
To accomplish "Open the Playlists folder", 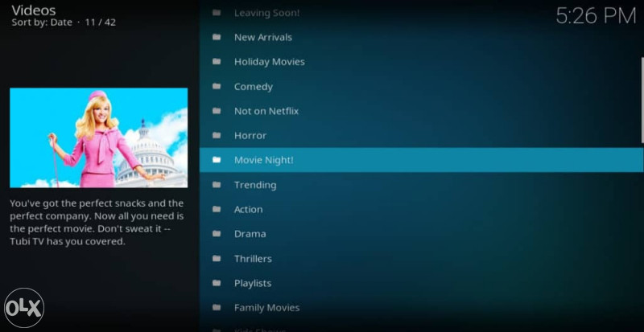I will tap(420, 283).
